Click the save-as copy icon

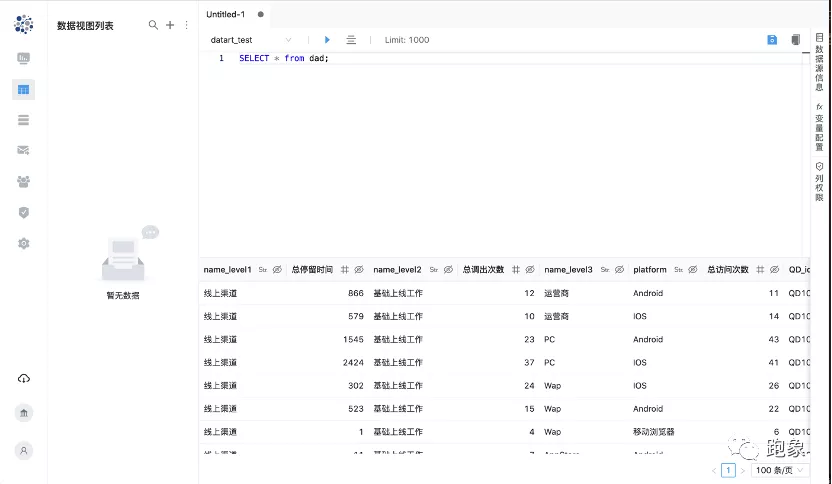(x=795, y=40)
